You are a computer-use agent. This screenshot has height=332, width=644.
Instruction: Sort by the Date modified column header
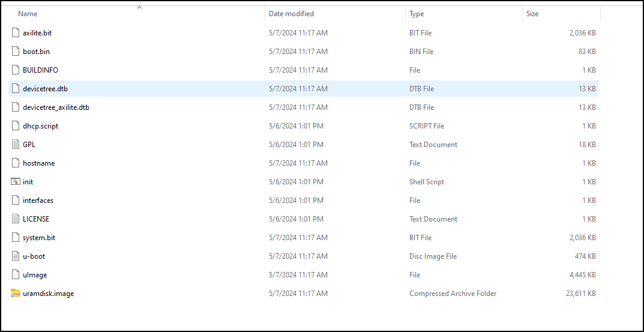coord(291,14)
